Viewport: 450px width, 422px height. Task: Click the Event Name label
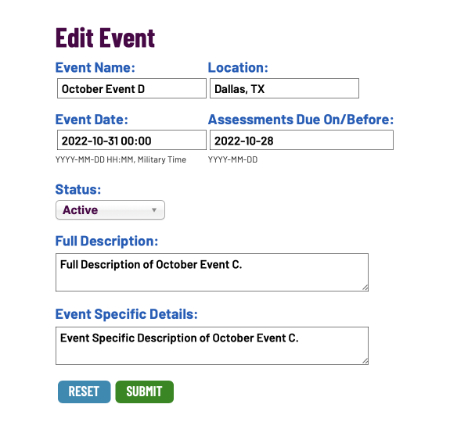(95, 68)
